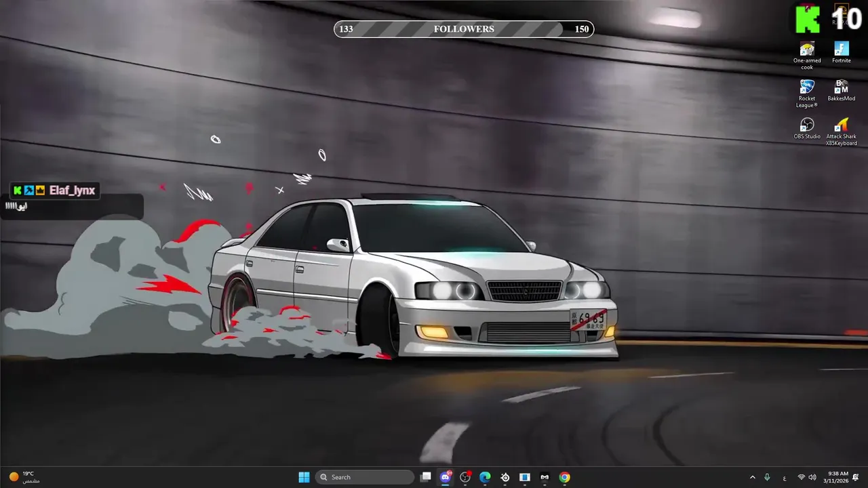This screenshot has height=488, width=868.
Task: Open Discord from the taskbar
Action: (x=446, y=477)
